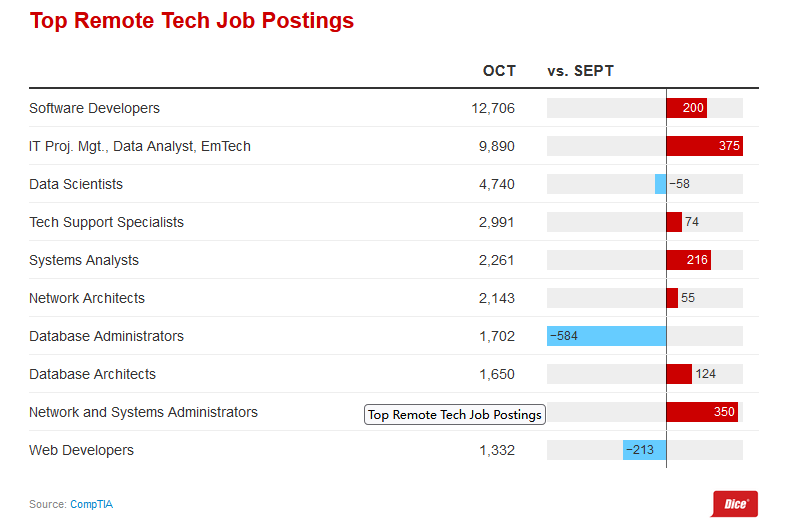
Task: Click the blue -584 bar
Action: (606, 336)
